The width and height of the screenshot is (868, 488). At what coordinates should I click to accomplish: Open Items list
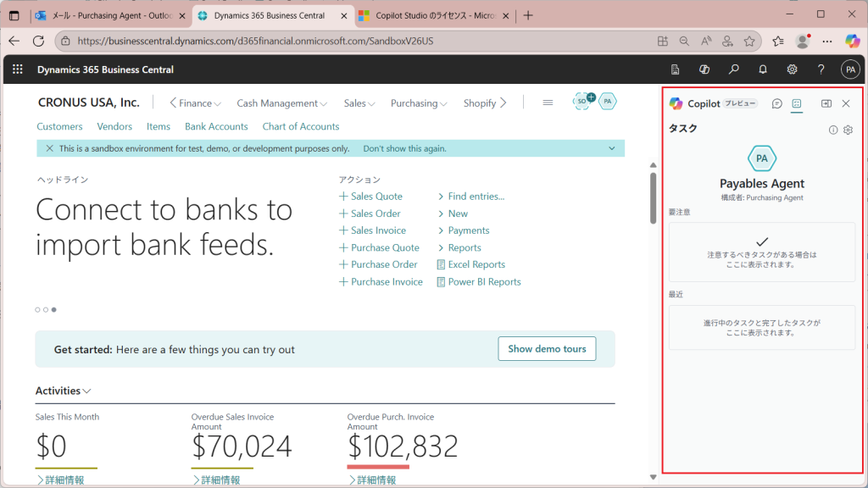(x=159, y=126)
